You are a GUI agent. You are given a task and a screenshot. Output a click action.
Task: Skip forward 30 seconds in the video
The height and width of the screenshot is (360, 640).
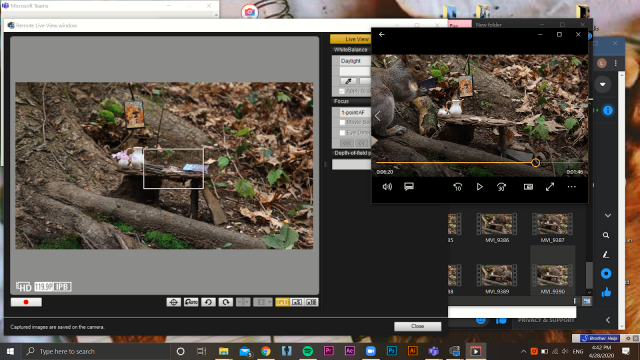(x=501, y=187)
